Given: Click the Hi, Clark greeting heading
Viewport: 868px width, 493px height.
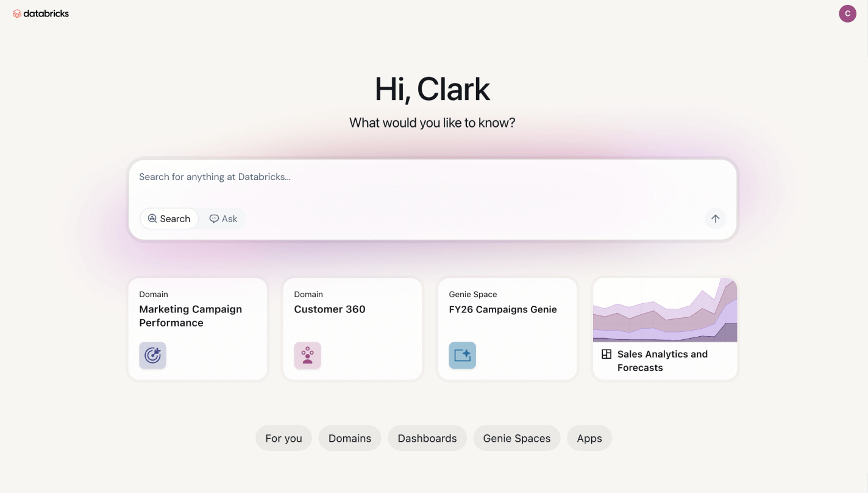Looking at the screenshot, I should tap(432, 89).
